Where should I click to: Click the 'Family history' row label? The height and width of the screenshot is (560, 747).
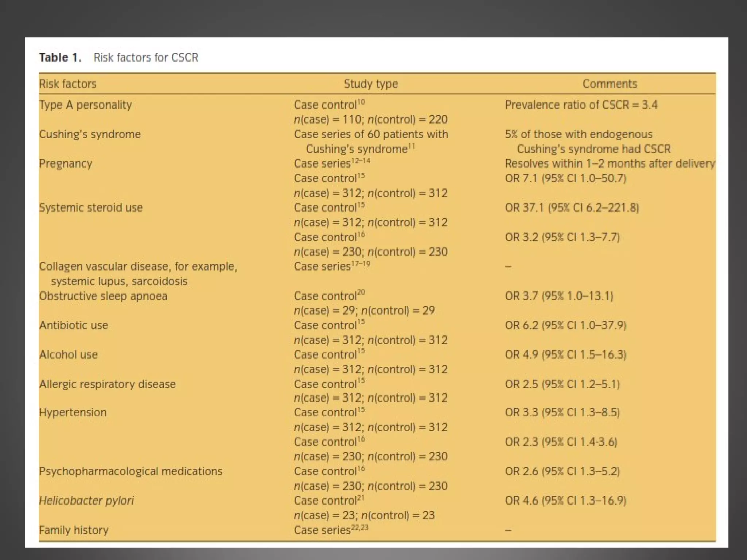(73, 530)
